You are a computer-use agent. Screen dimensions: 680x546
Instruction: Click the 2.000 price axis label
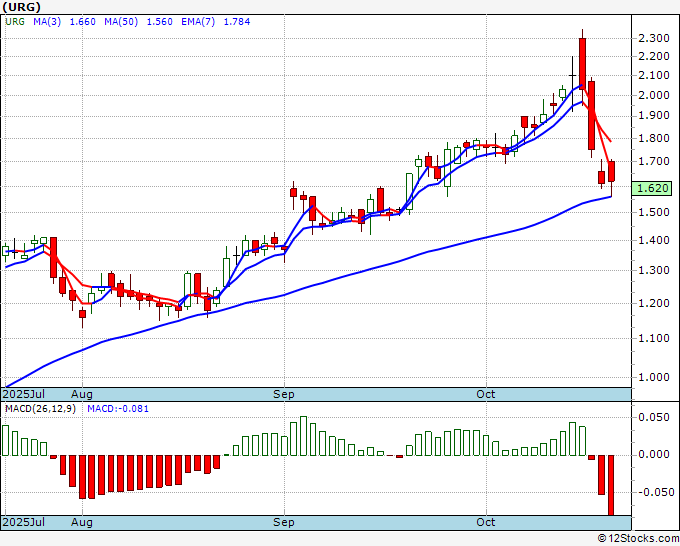coord(654,95)
